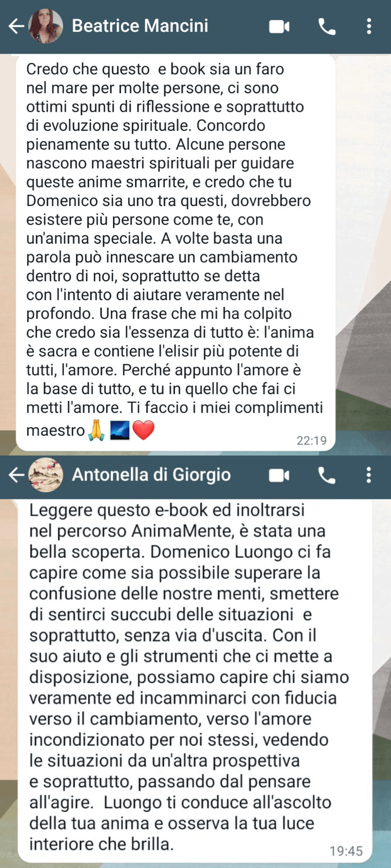This screenshot has height=868, width=391.
Task: Open Beatrice Mancini's profile picture
Action: pyautogui.click(x=46, y=26)
